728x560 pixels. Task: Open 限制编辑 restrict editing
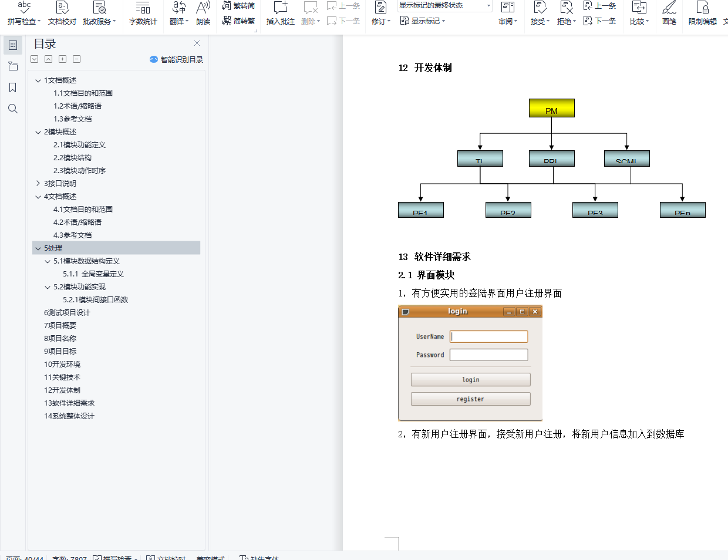pyautogui.click(x=702, y=13)
